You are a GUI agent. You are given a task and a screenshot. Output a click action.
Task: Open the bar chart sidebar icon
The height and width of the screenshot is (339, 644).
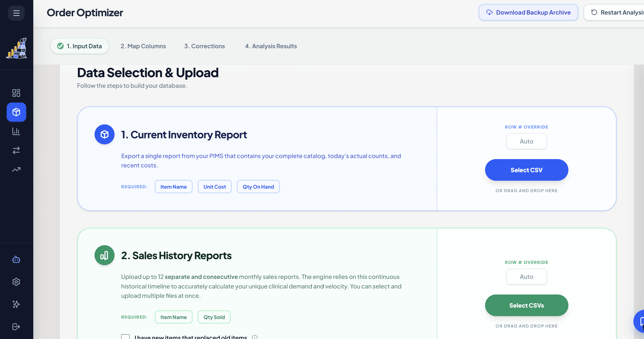point(16,131)
